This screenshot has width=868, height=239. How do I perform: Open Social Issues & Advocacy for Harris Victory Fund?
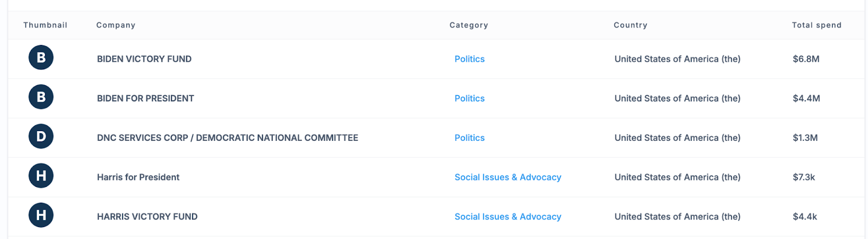pos(508,217)
